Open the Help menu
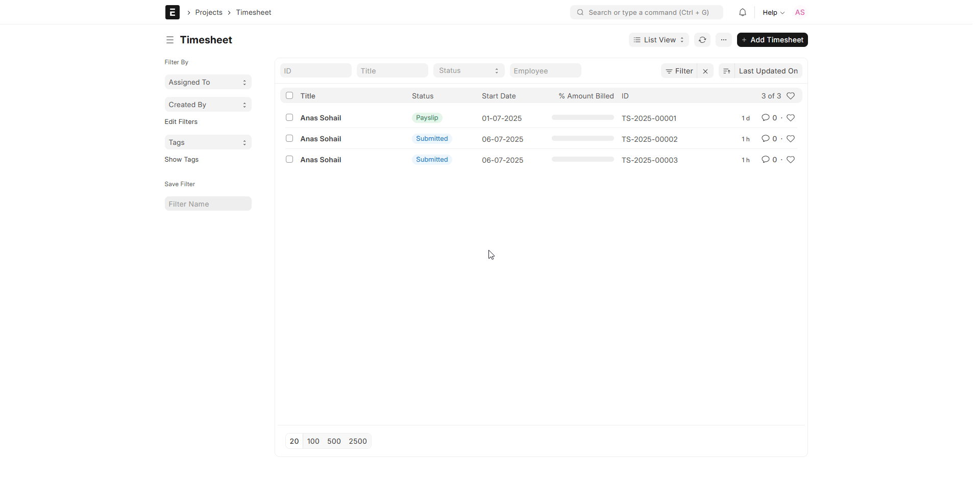Image resolution: width=980 pixels, height=482 pixels. (773, 12)
